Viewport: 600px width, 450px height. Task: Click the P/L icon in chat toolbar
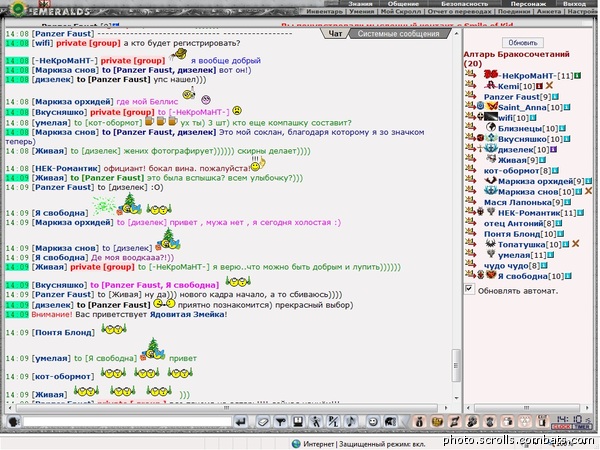click(x=333, y=422)
